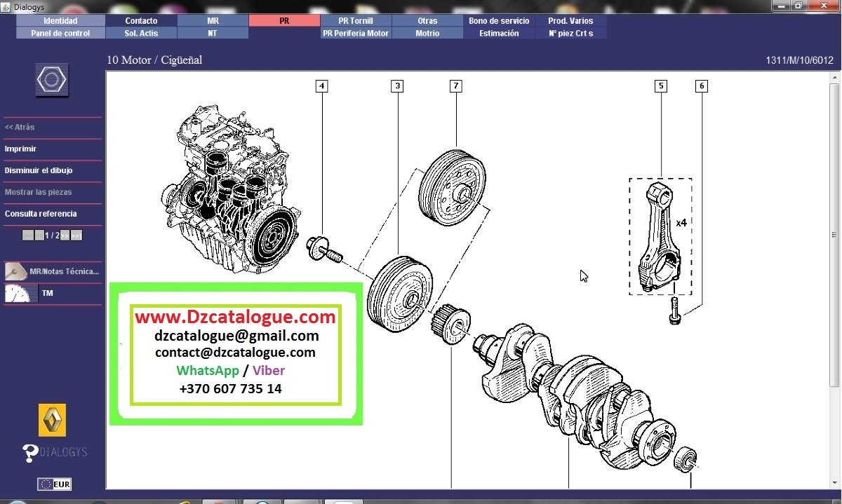This screenshot has height=504, width=842.
Task: Click the Renault diamond logo
Action: coord(52,420)
